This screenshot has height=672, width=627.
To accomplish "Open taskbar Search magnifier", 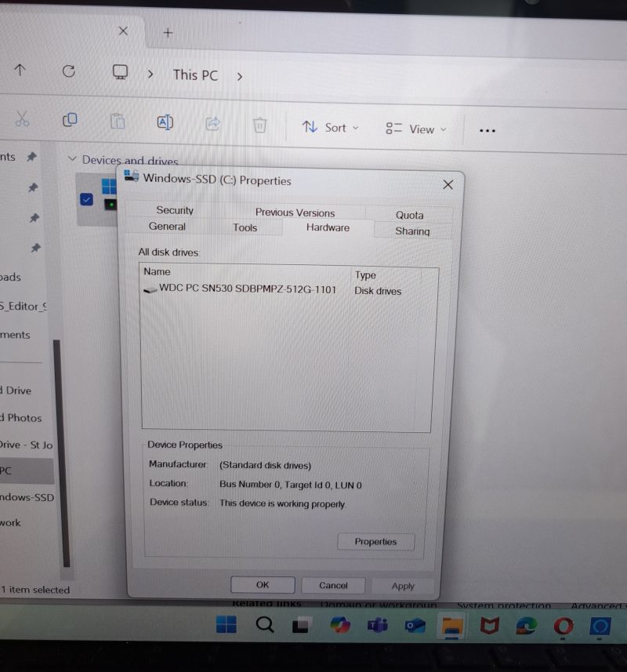I will [265, 624].
